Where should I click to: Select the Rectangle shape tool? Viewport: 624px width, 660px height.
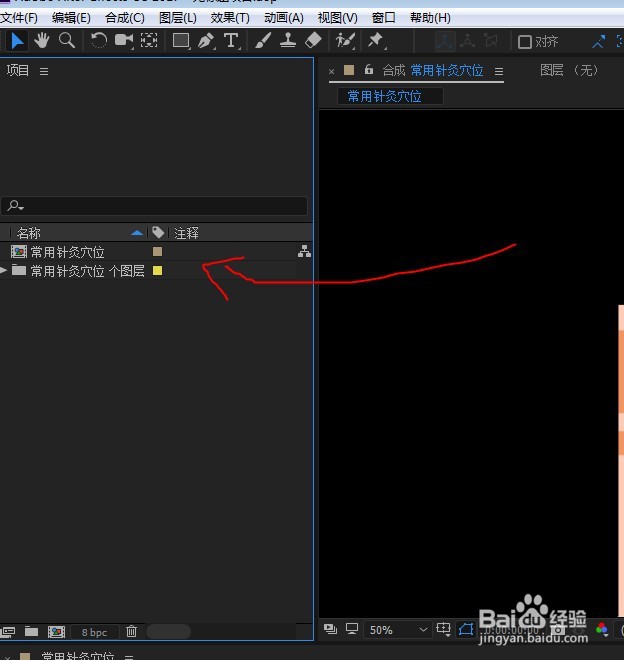click(x=181, y=41)
